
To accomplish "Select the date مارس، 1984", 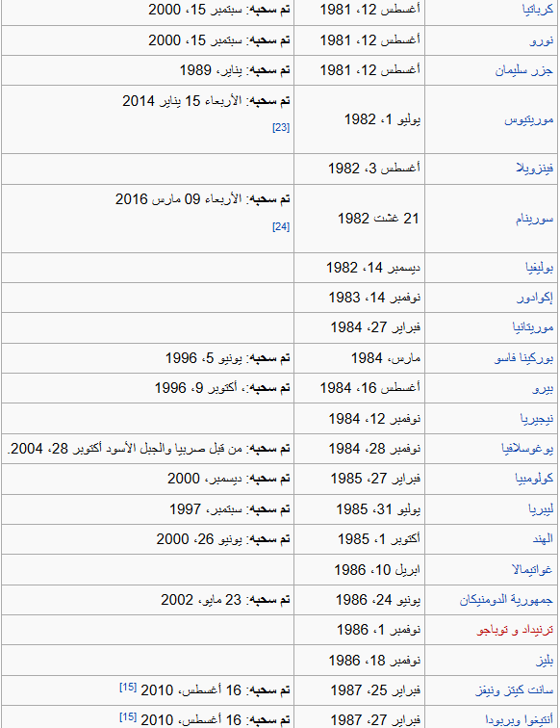I will point(386,358).
